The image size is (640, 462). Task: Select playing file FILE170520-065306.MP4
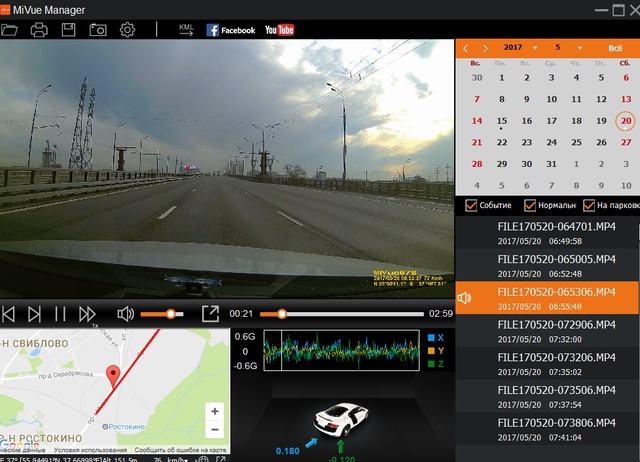click(547, 298)
